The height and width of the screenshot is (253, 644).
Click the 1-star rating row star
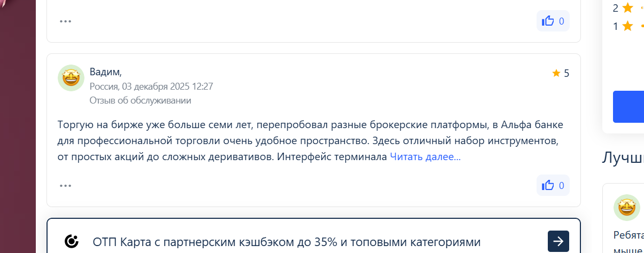[627, 26]
